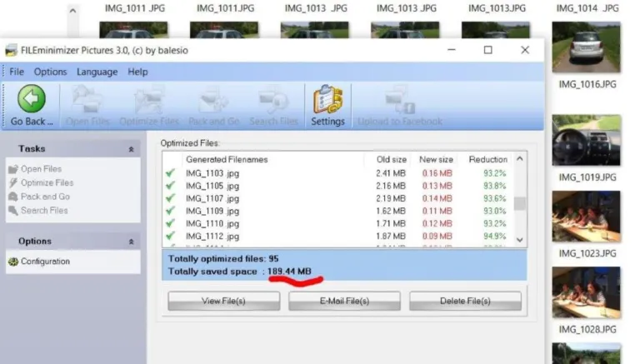Click the Old size column header
The image size is (635, 364).
click(391, 160)
